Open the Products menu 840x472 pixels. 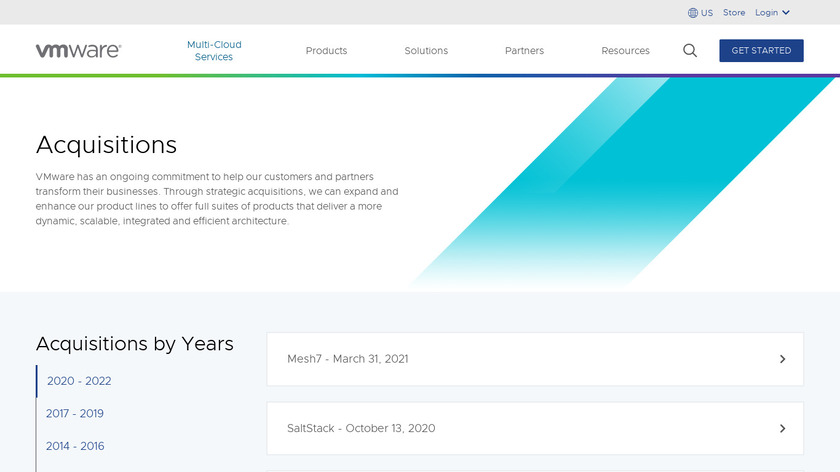pyautogui.click(x=326, y=51)
